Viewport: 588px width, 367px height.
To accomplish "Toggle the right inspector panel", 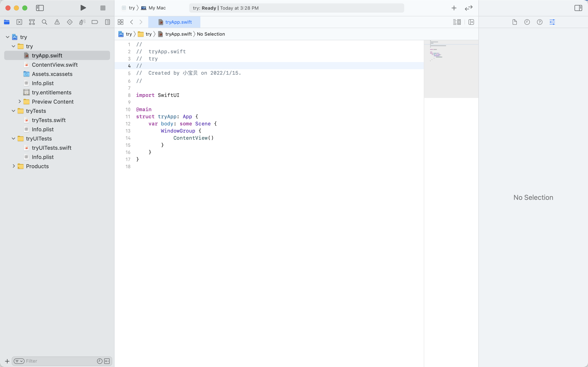I will click(578, 8).
